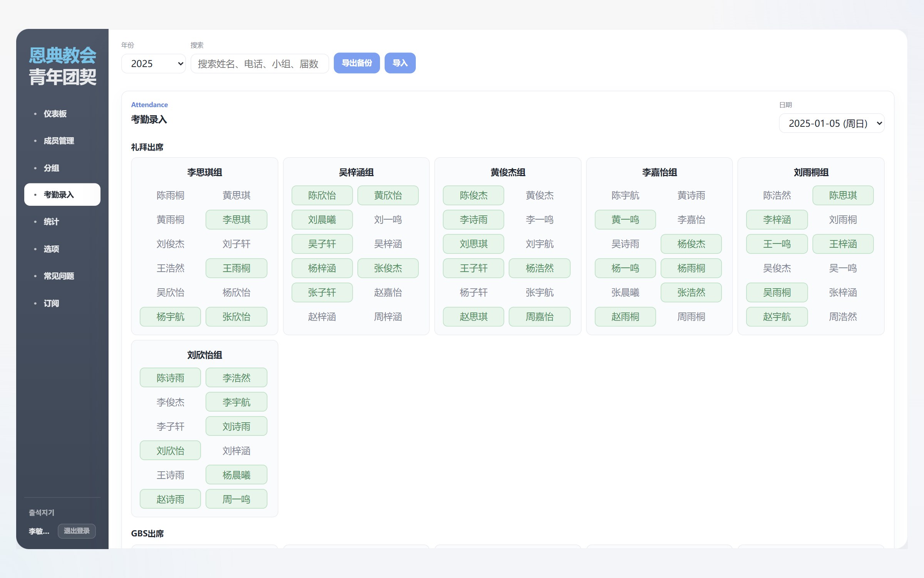Mark 周浩然 as present
The width and height of the screenshot is (924, 578).
(x=843, y=317)
